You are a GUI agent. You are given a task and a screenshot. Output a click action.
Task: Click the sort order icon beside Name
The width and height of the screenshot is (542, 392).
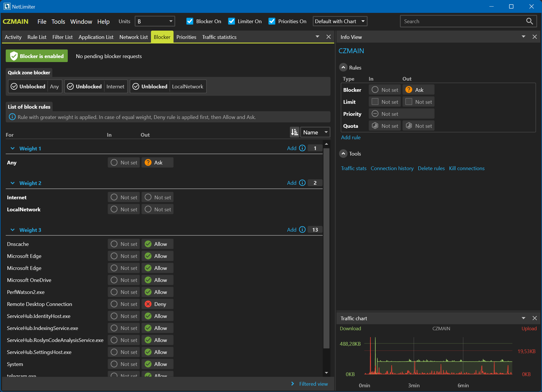pyautogui.click(x=294, y=132)
